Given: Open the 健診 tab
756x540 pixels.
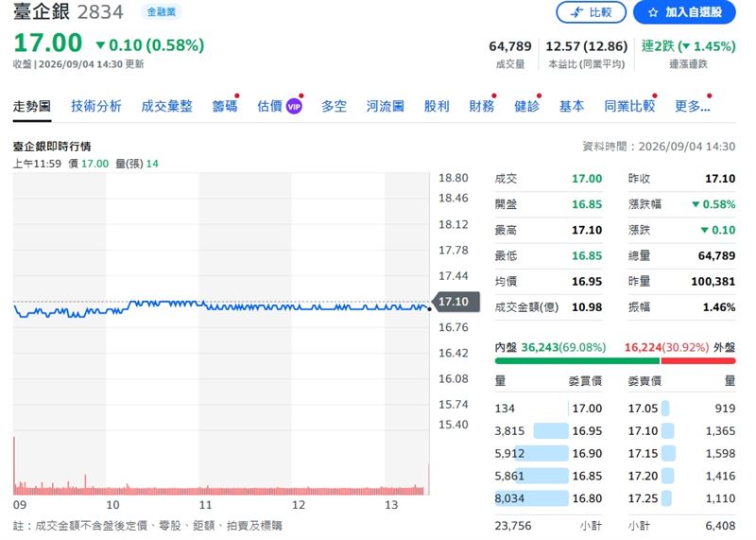Looking at the screenshot, I should (x=526, y=106).
